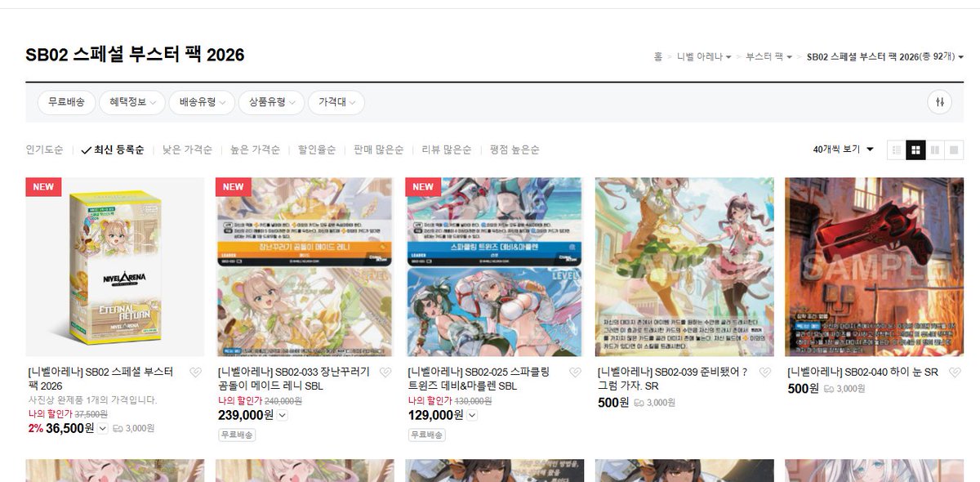
Task: Wishlist heart for SB02-025 스파클링 트윈즈
Action: click(x=575, y=373)
